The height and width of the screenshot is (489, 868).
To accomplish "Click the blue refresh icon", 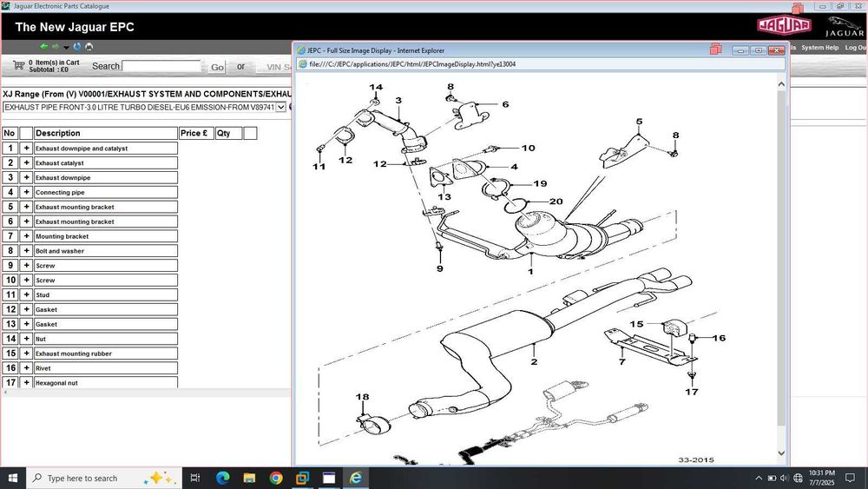I will tap(77, 47).
